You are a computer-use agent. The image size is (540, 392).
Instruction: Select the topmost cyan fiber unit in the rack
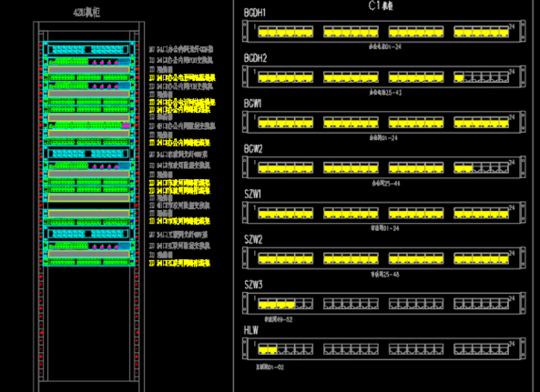click(x=88, y=49)
